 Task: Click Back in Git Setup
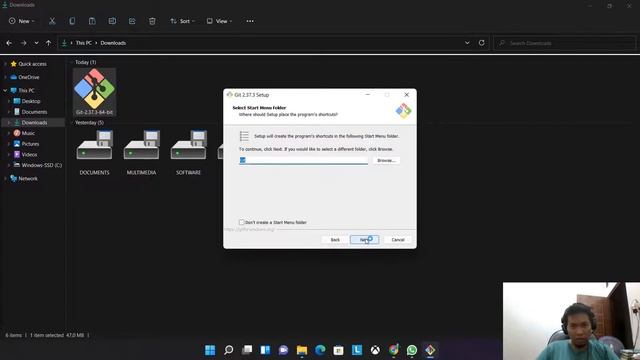335,240
